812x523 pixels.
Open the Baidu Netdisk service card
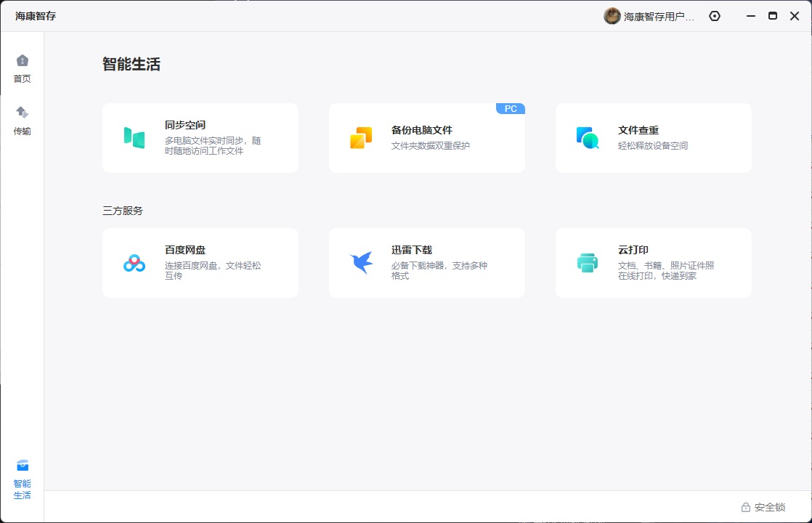(200, 262)
